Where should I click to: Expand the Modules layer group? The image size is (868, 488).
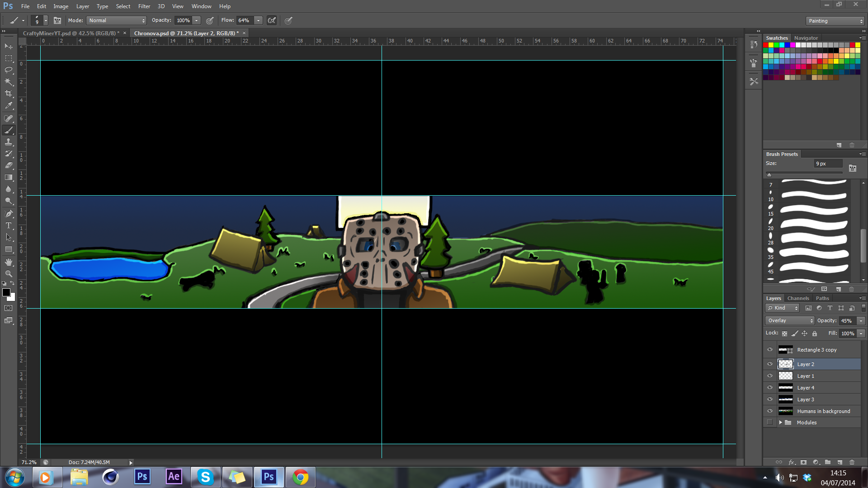point(780,422)
